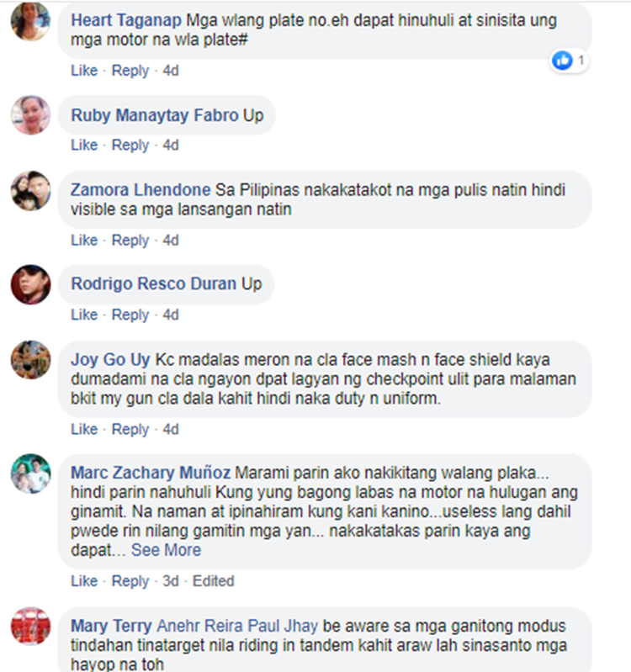Screen dimensions: 631x672
Task: Open Marc Zachary Muñoz's avatar
Action: (30, 474)
